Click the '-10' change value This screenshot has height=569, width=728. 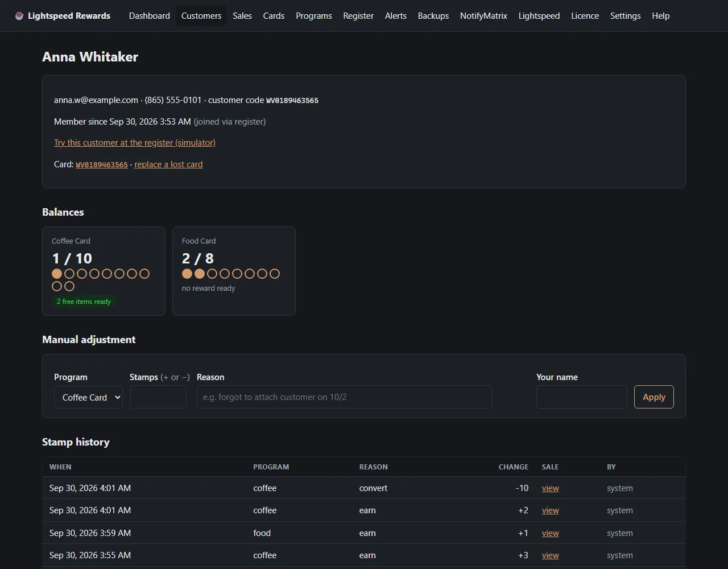[522, 488]
